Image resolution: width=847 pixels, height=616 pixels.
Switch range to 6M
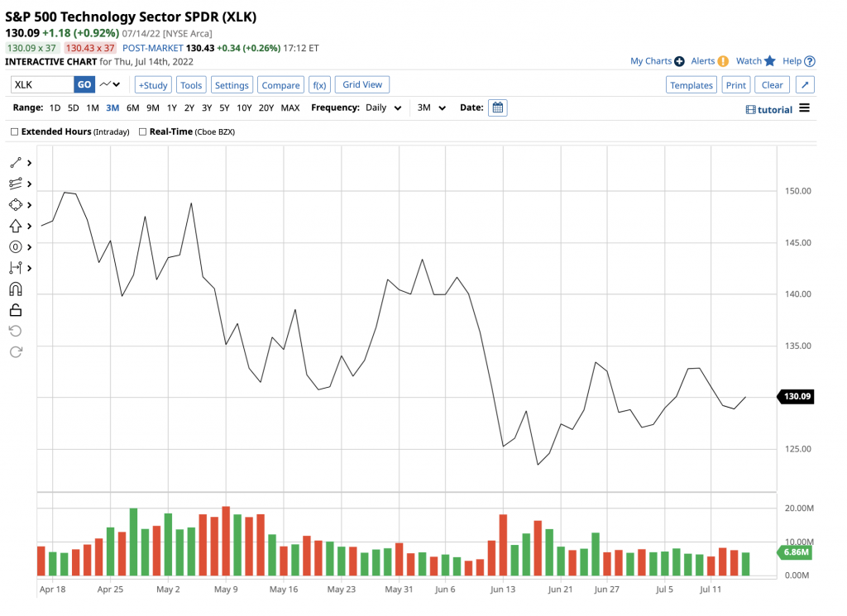pos(133,107)
